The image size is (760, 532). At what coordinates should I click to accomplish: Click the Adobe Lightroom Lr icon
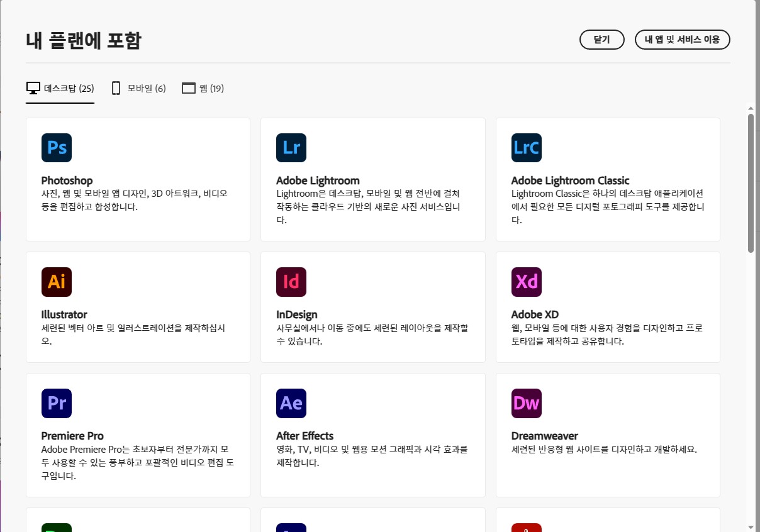[x=291, y=147]
